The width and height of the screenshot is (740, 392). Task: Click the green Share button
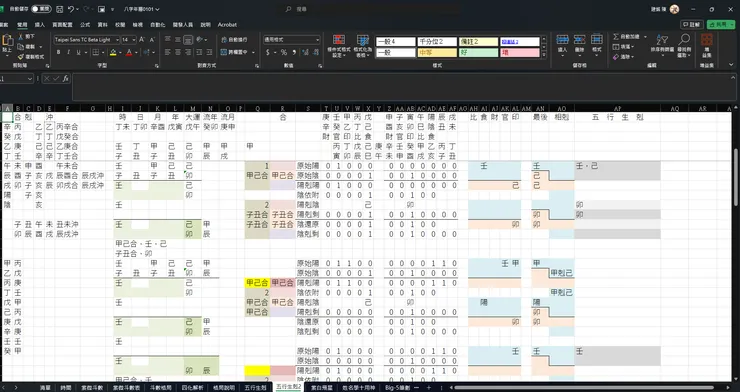coord(721,25)
